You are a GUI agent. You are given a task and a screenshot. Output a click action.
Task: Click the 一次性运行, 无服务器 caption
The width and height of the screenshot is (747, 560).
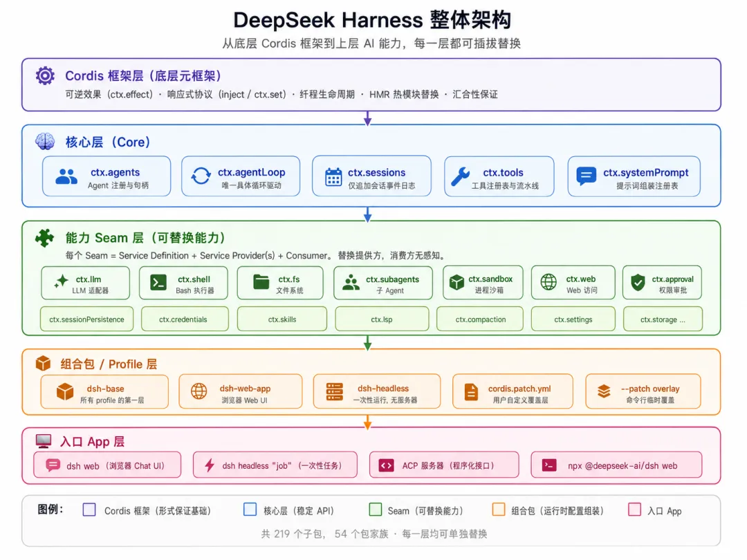[385, 400]
